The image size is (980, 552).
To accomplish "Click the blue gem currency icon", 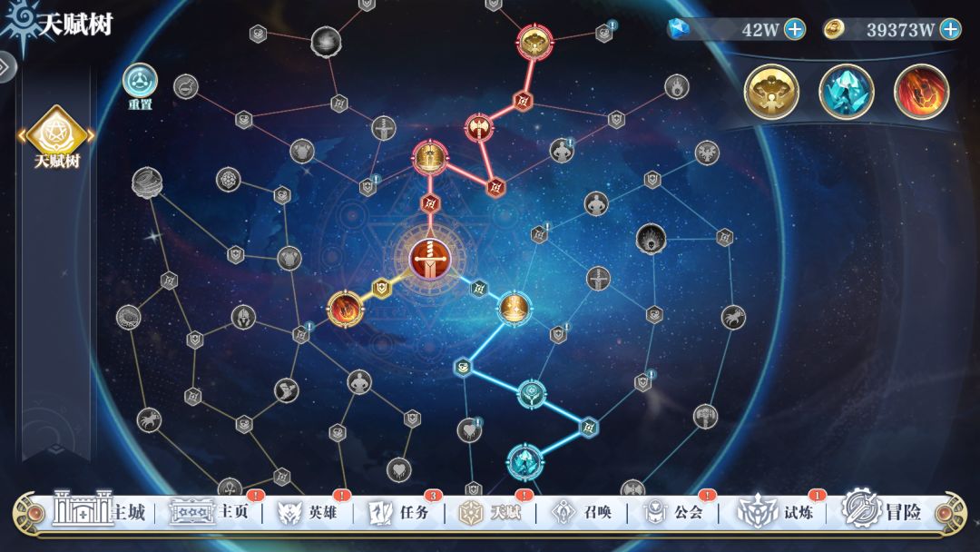I will [x=678, y=29].
